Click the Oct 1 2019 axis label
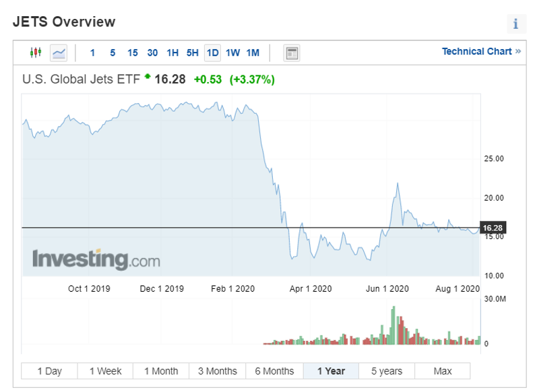The width and height of the screenshot is (533, 392). [x=89, y=289]
